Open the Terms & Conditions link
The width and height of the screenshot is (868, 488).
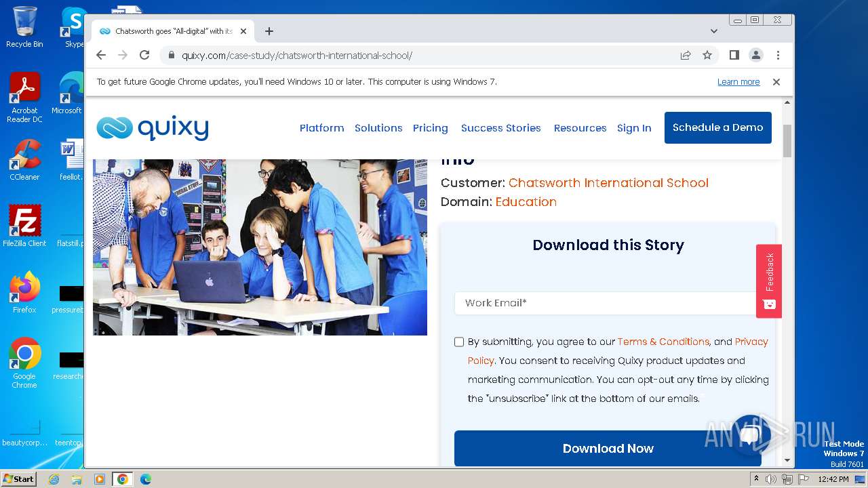pyautogui.click(x=663, y=342)
